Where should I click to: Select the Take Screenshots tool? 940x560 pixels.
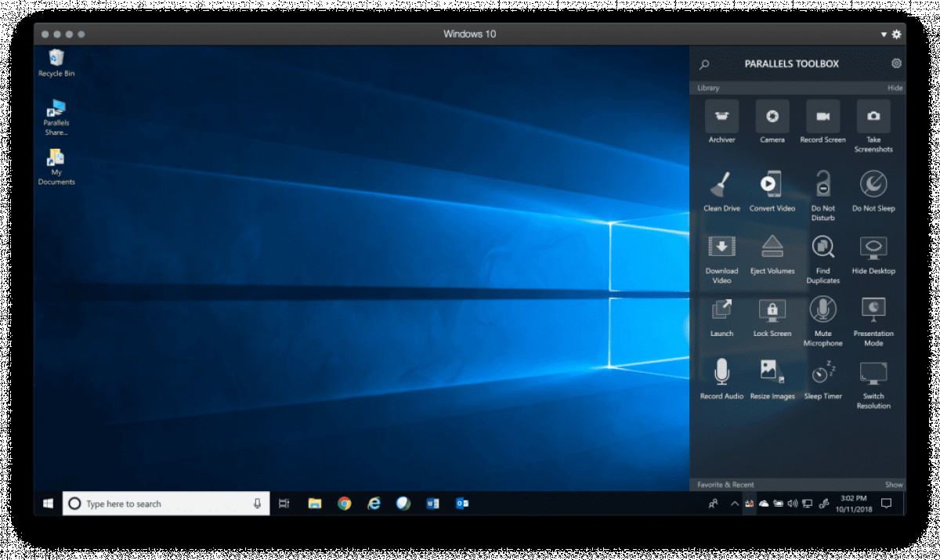tap(873, 117)
